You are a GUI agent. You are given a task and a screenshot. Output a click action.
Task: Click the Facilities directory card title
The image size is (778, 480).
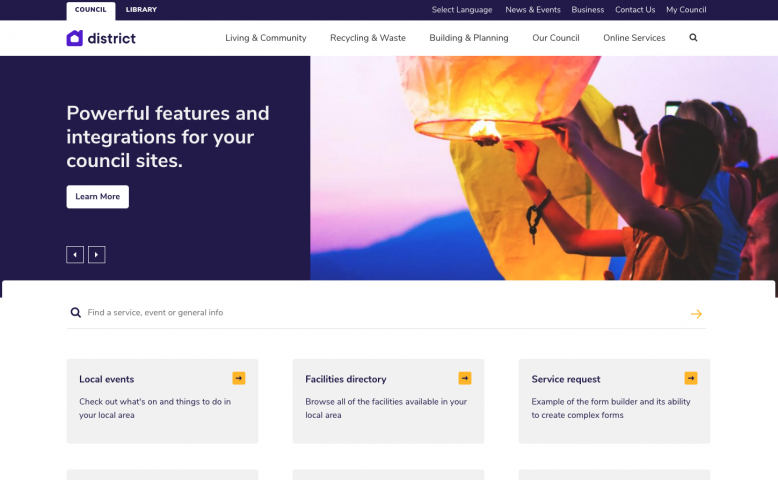click(x=346, y=379)
